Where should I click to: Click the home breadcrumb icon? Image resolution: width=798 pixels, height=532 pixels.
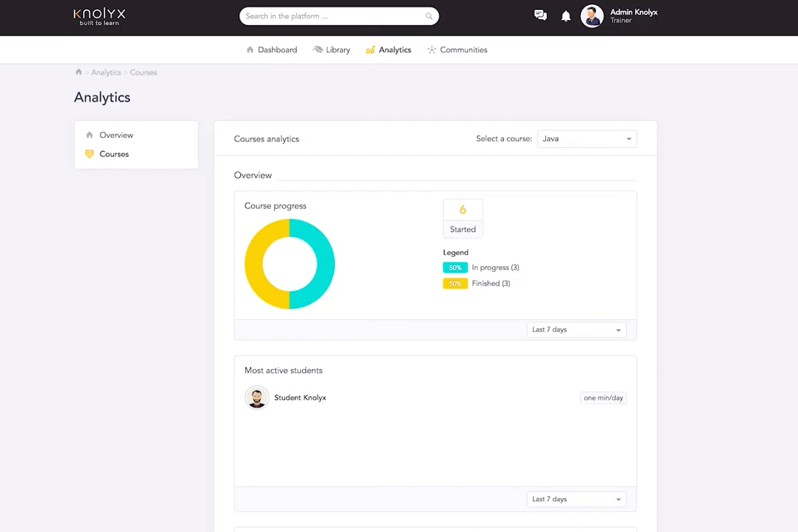coord(78,71)
